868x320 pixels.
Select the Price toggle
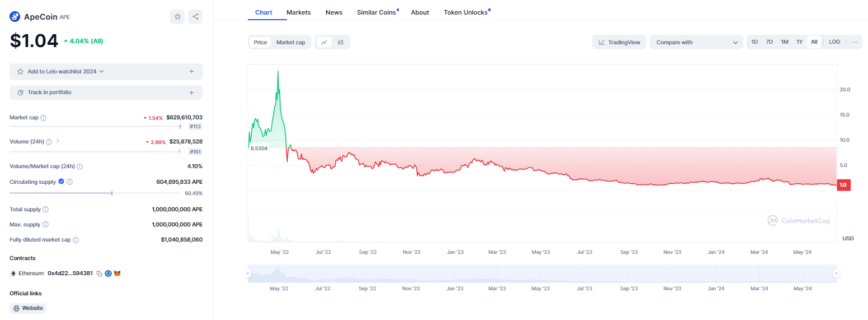(x=260, y=42)
